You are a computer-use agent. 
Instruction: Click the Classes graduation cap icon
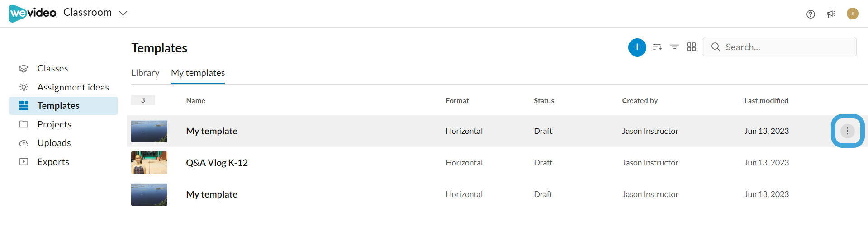24,69
